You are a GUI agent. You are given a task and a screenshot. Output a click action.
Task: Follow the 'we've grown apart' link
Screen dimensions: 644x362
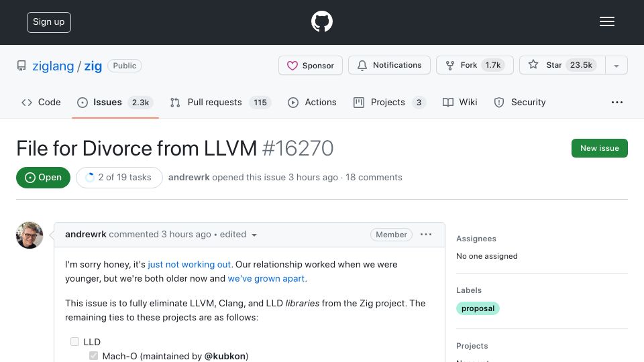tap(266, 279)
